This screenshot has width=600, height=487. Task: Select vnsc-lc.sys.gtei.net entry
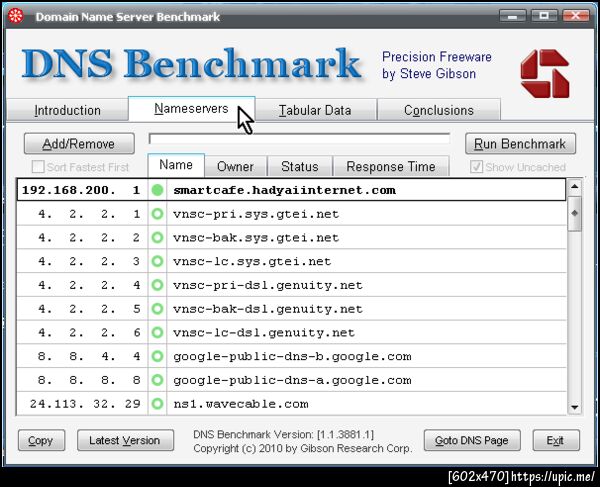(291, 261)
